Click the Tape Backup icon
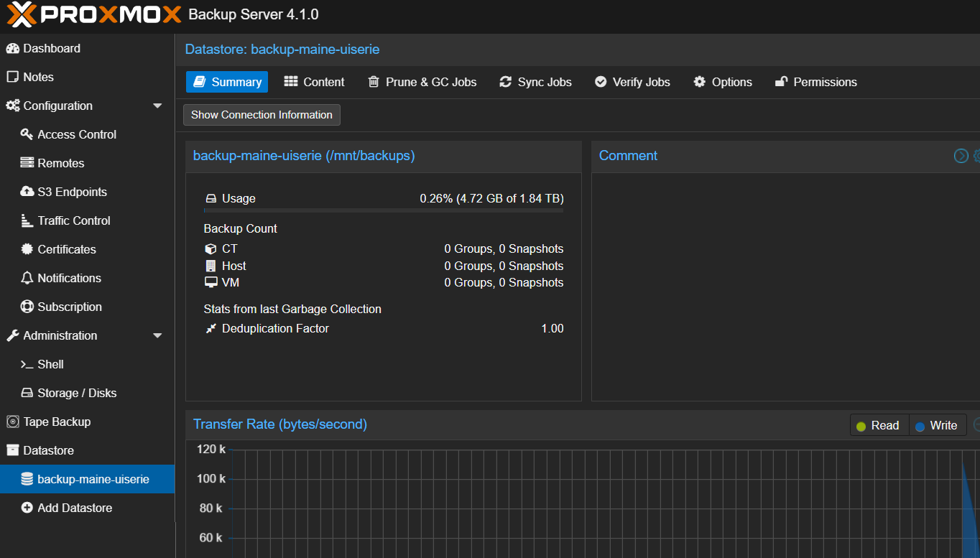This screenshot has height=558, width=980. (x=12, y=422)
